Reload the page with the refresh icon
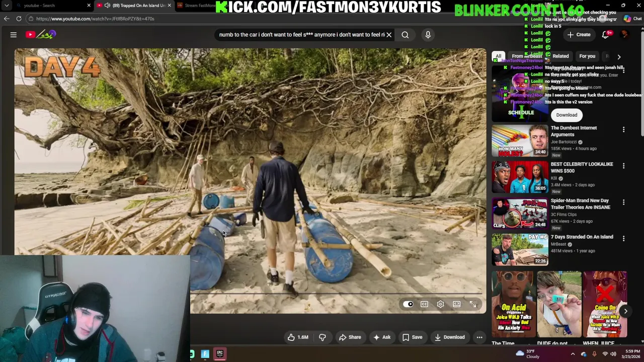This screenshot has width=644, height=362. point(19,19)
